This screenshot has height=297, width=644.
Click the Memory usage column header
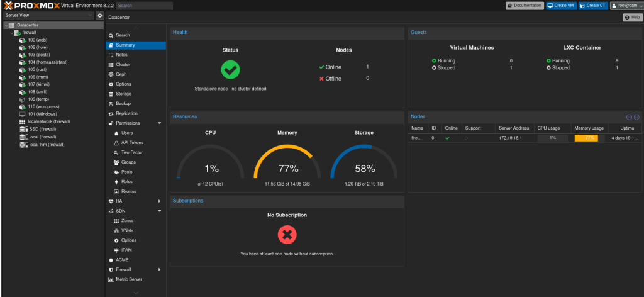[589, 128]
